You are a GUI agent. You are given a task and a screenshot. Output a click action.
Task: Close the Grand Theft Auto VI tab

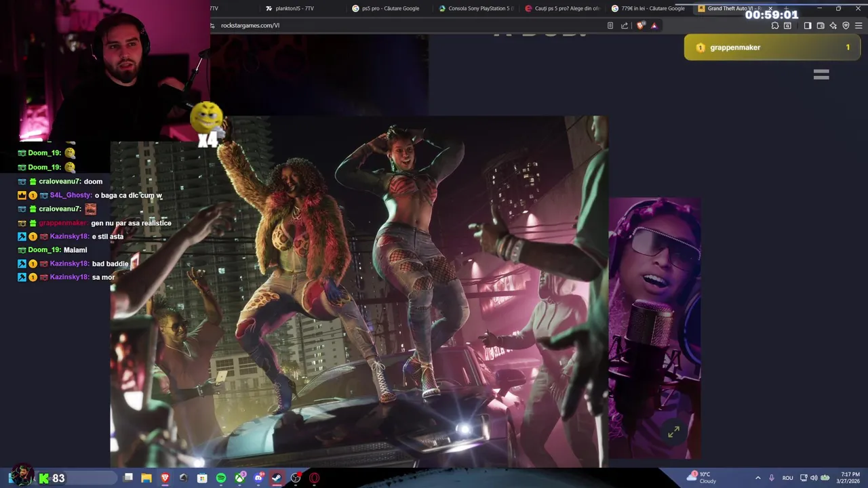[x=770, y=8]
